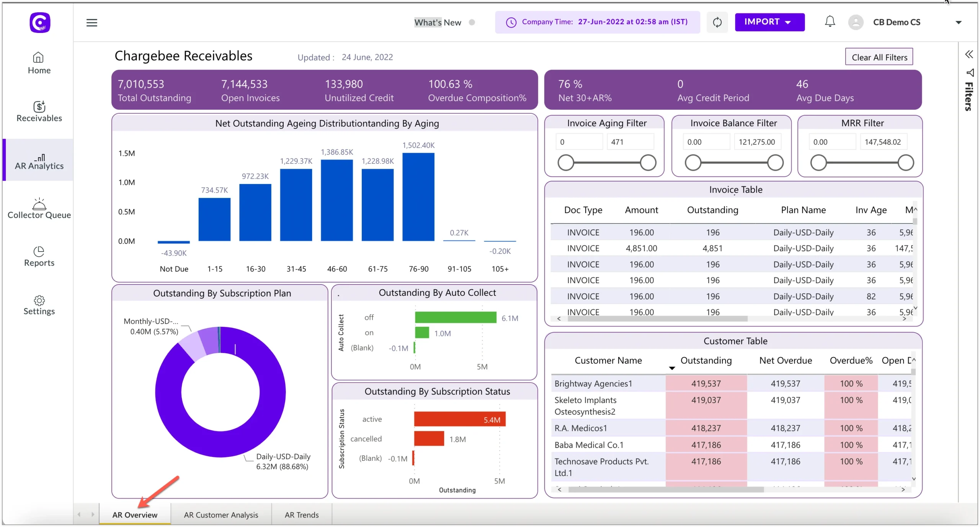Open the Home page from the sidebar

click(x=39, y=63)
